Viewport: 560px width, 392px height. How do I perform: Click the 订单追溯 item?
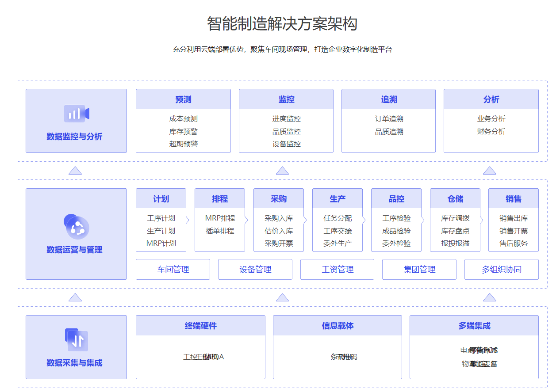click(x=389, y=119)
